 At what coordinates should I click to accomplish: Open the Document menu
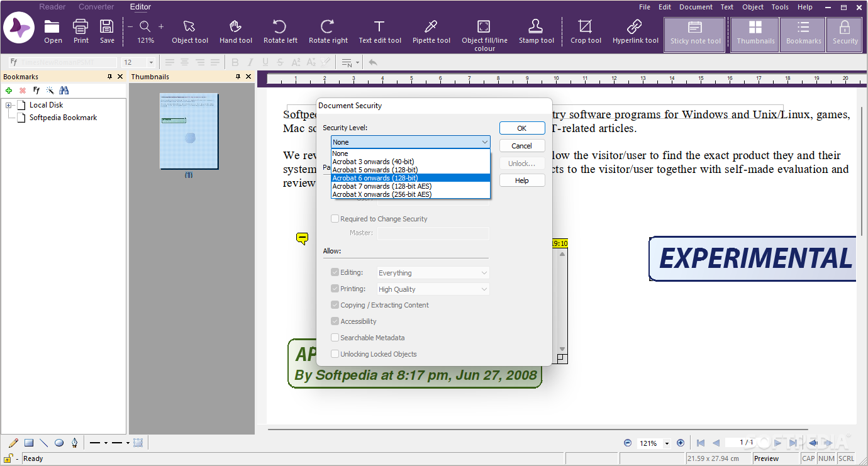[696, 7]
